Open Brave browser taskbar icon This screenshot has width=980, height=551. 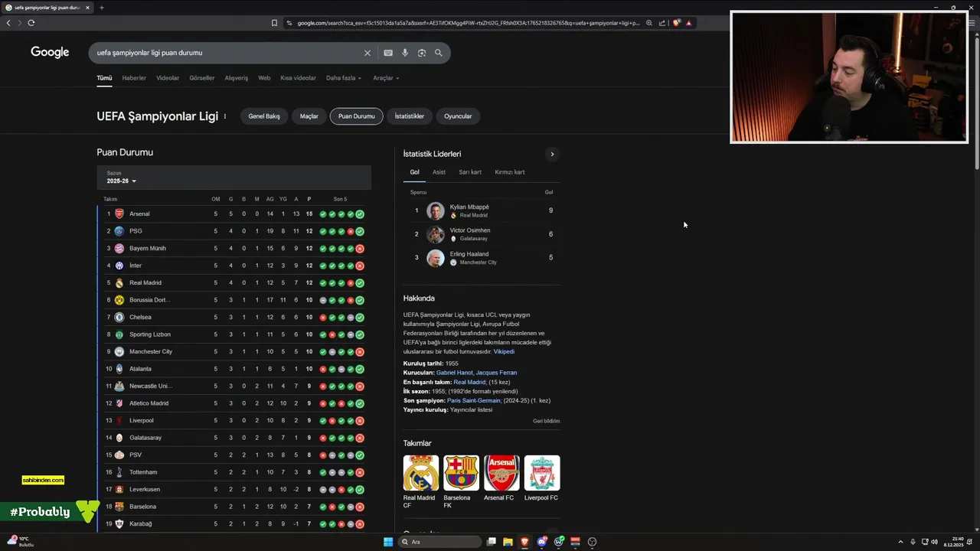point(524,542)
